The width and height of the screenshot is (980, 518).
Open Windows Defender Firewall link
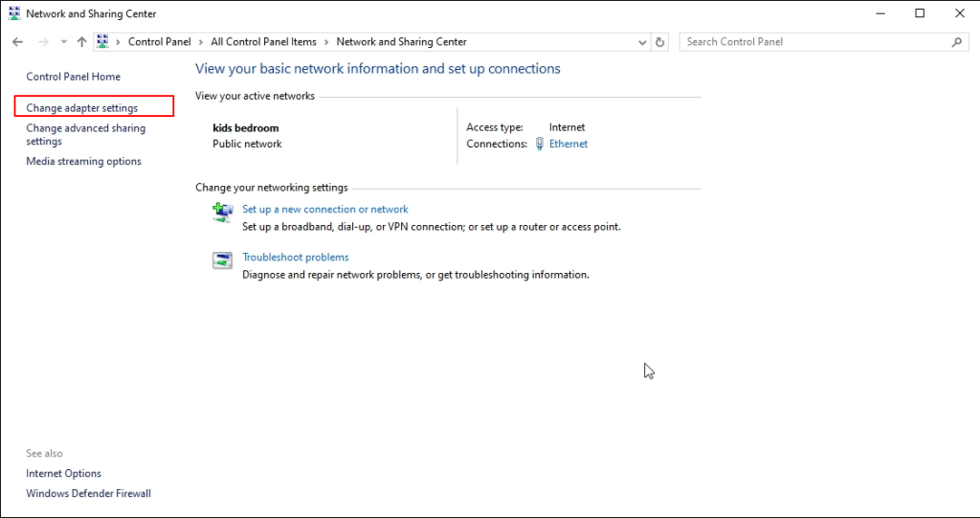coord(88,494)
